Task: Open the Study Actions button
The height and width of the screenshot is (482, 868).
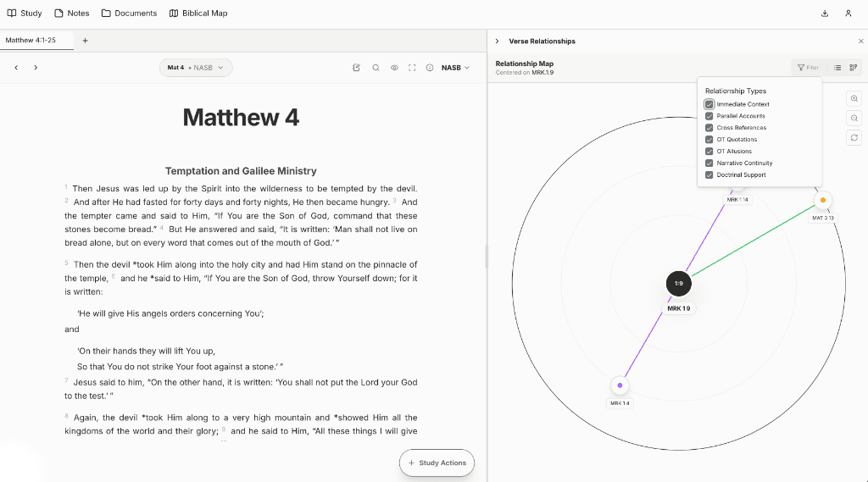Action: tap(437, 463)
